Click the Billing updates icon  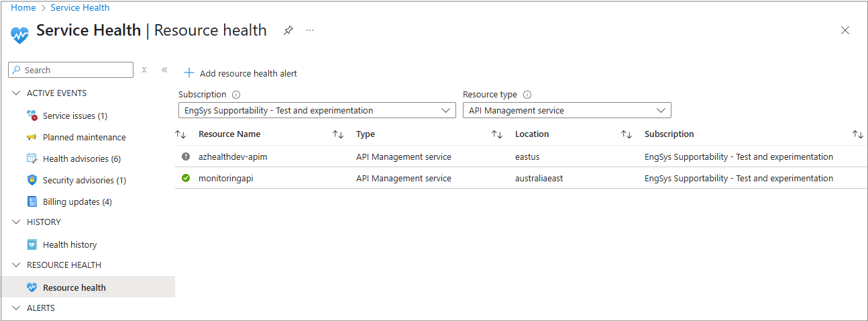coord(32,201)
